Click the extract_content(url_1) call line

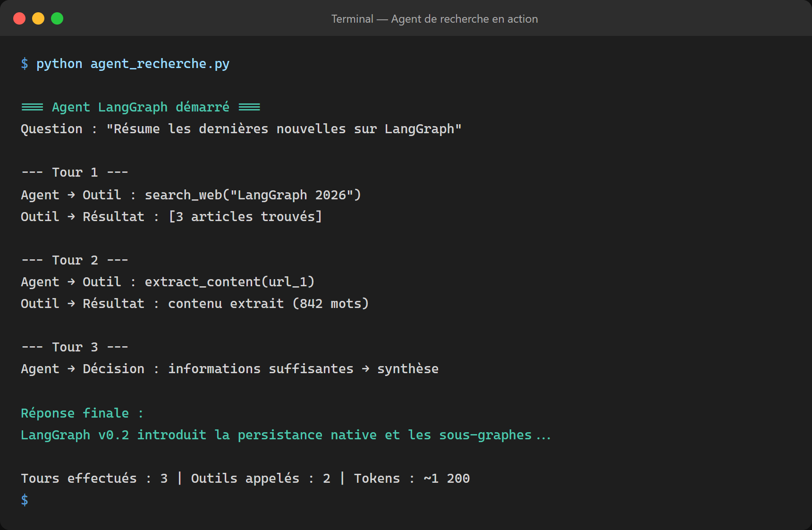168,282
